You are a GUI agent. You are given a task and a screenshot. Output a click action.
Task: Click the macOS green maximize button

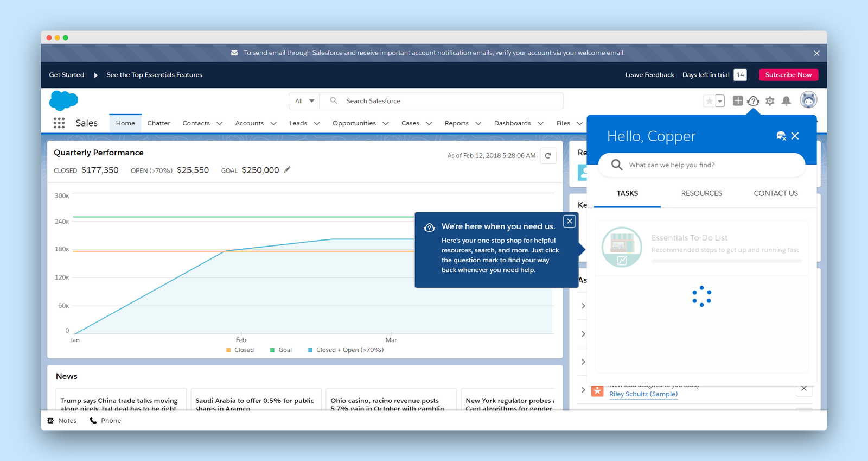[x=66, y=37]
